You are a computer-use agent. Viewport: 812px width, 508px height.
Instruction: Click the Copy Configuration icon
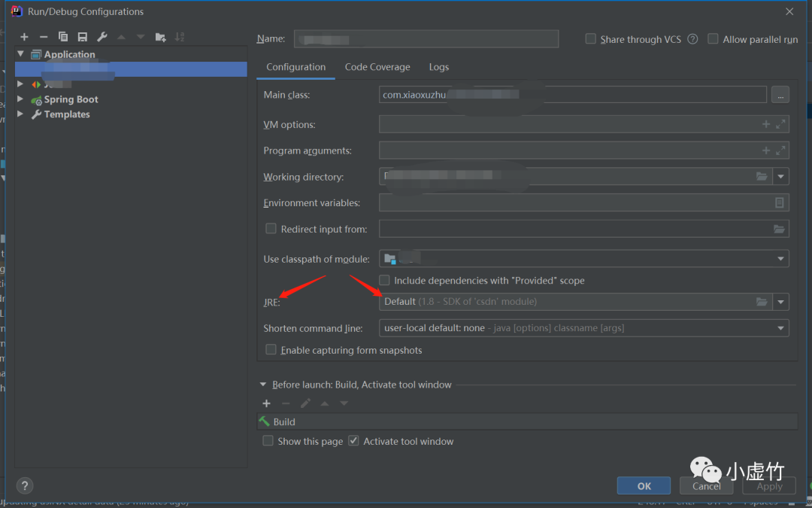tap(63, 37)
